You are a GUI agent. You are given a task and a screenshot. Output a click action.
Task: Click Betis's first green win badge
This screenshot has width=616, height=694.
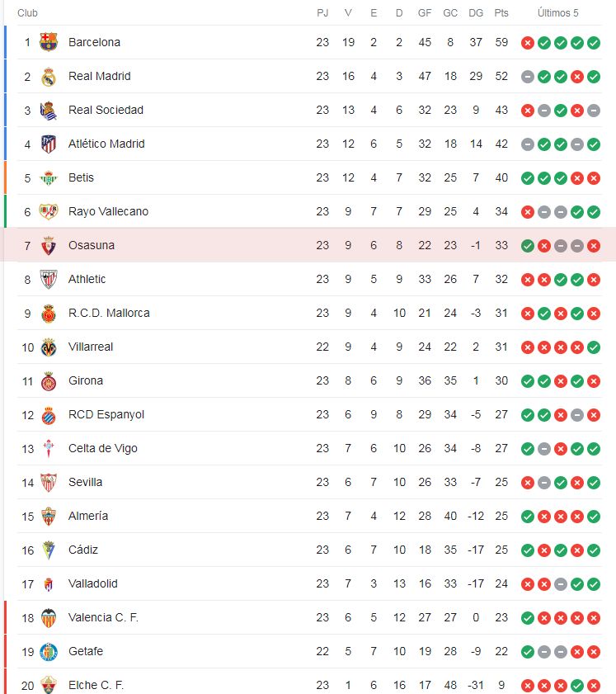coord(527,177)
